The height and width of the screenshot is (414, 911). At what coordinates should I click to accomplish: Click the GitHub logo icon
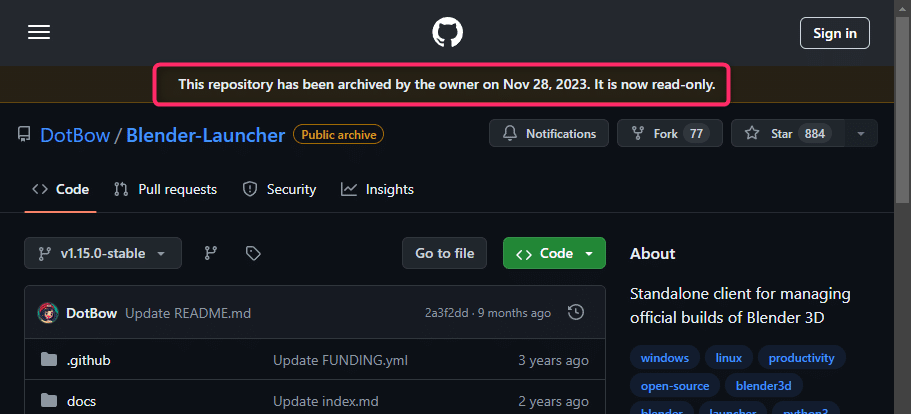pyautogui.click(x=448, y=33)
